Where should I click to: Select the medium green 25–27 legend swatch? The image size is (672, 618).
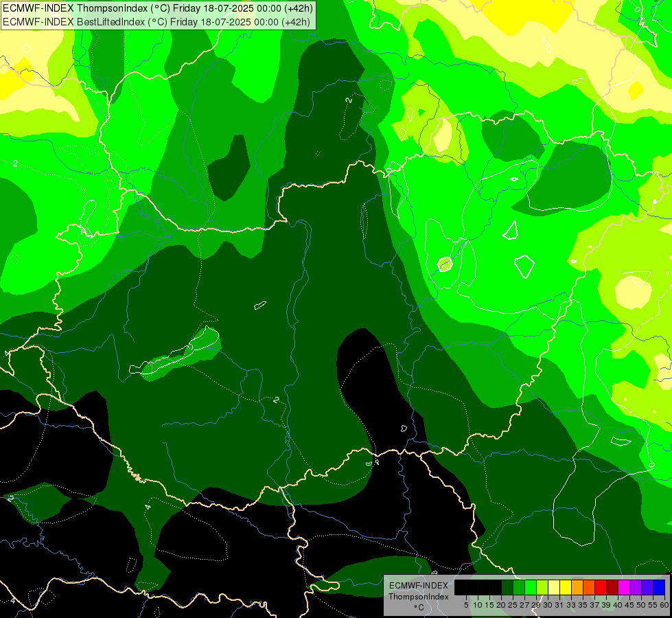pyautogui.click(x=519, y=587)
